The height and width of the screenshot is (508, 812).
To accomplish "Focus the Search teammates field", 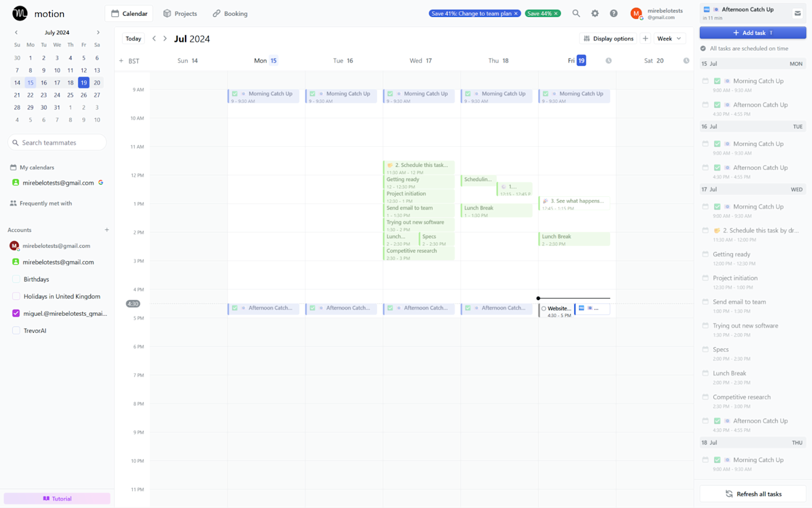I will (x=57, y=142).
